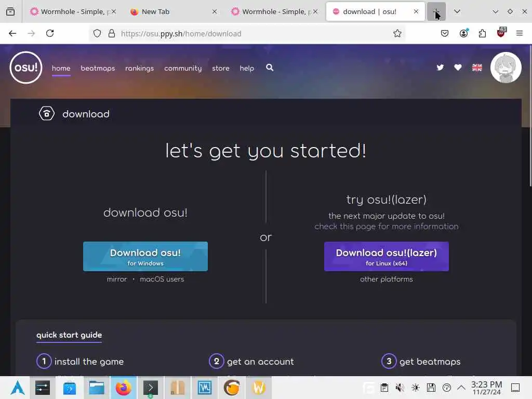Open the other platforms link
The width and height of the screenshot is (532, 399).
(x=387, y=279)
